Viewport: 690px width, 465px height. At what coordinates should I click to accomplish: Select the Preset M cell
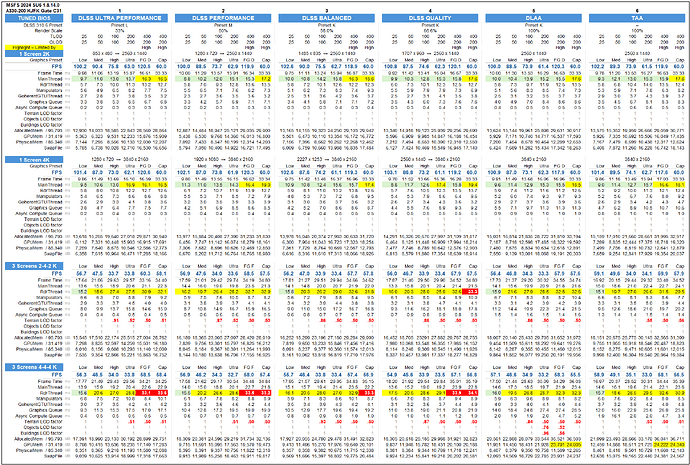[223, 25]
